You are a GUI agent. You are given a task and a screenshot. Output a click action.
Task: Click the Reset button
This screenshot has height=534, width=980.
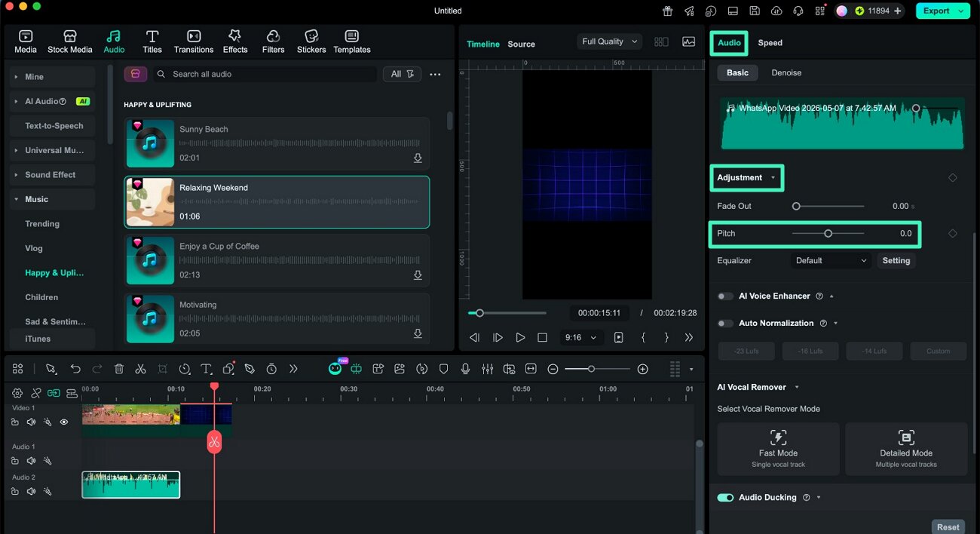(948, 527)
